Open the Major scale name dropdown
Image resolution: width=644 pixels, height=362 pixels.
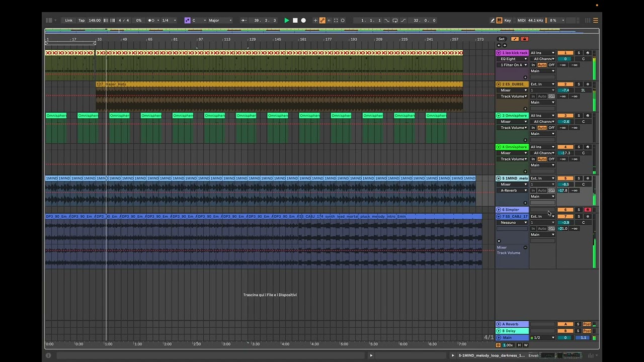(220, 20)
